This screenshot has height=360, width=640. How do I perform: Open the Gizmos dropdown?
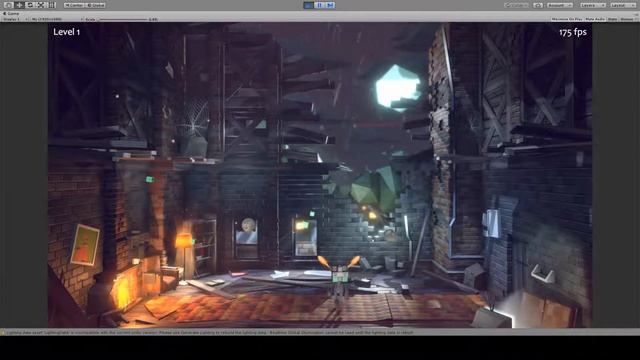pyautogui.click(x=628, y=19)
